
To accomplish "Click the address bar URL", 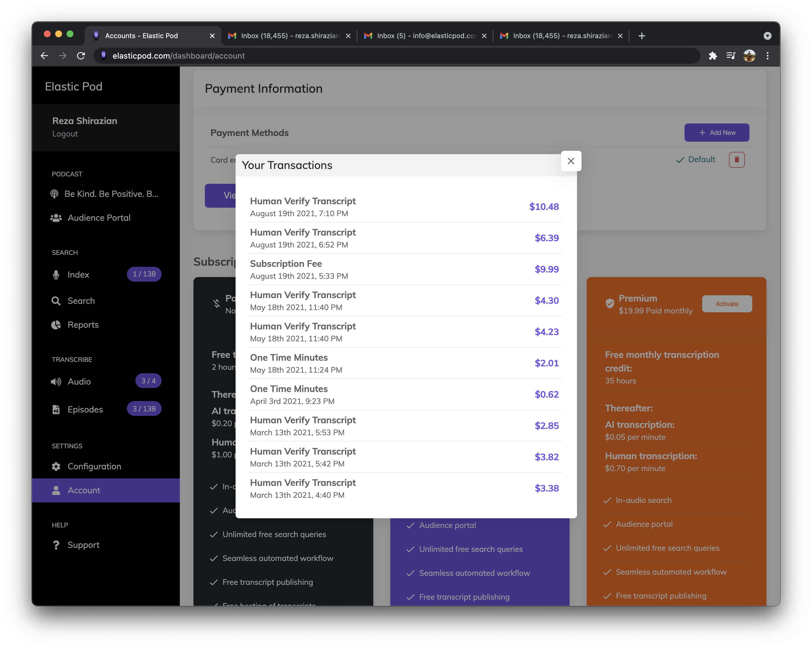I will coord(178,56).
